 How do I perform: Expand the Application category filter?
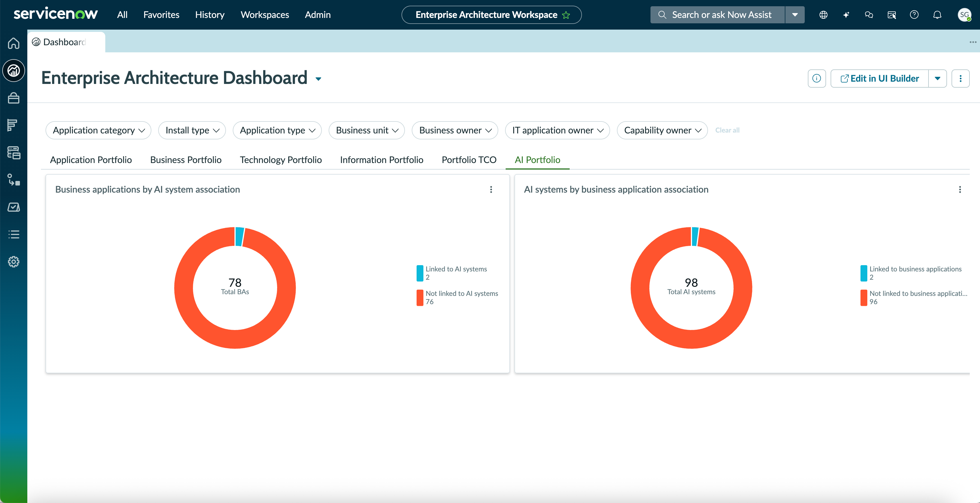click(x=98, y=130)
